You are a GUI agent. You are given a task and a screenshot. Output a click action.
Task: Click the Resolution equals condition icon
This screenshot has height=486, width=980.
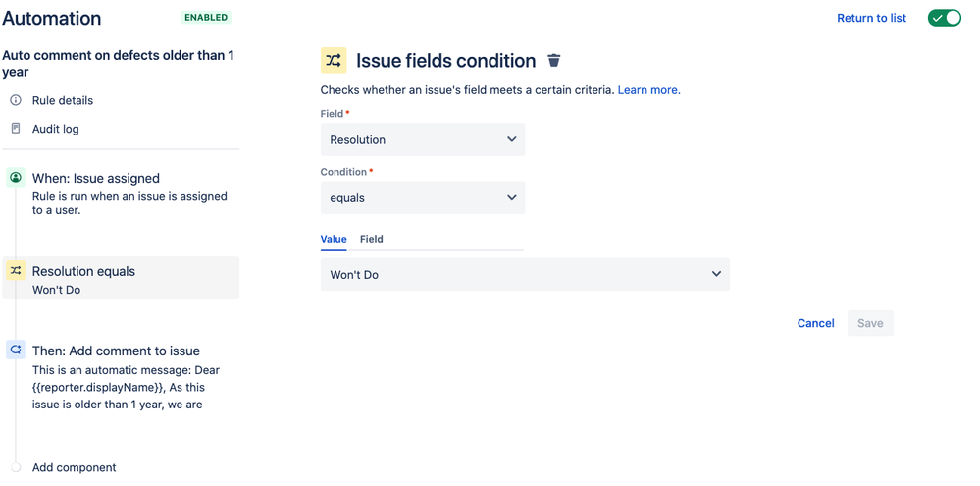pyautogui.click(x=16, y=271)
